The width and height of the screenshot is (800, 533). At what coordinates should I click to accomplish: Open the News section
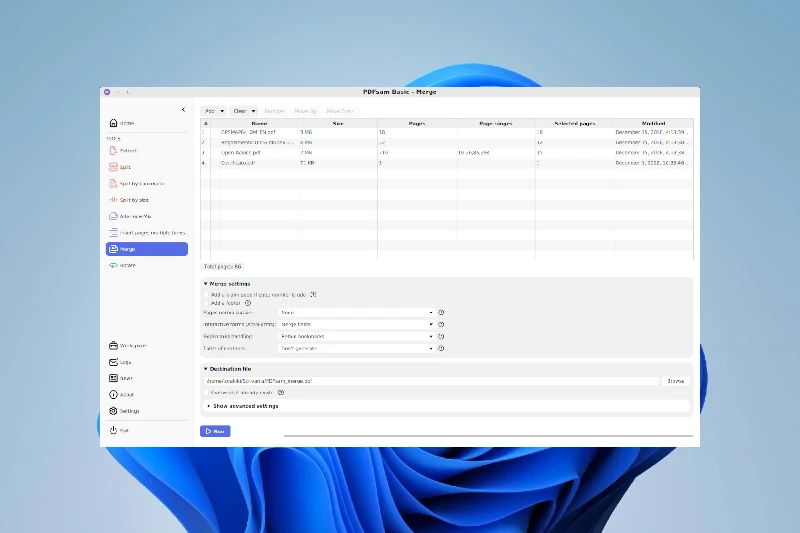pyautogui.click(x=146, y=378)
